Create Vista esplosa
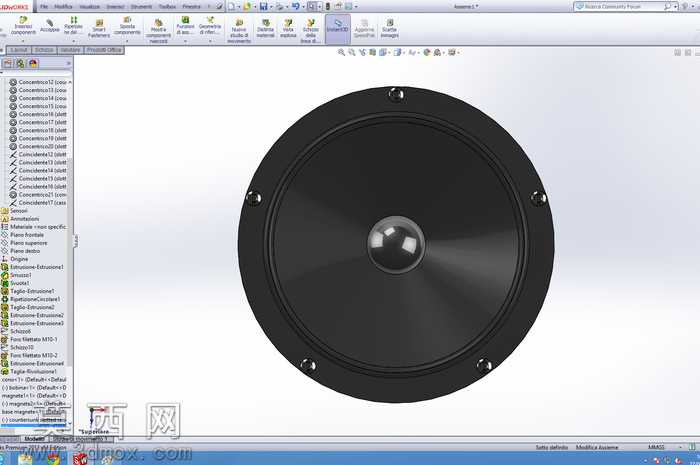 point(288,29)
